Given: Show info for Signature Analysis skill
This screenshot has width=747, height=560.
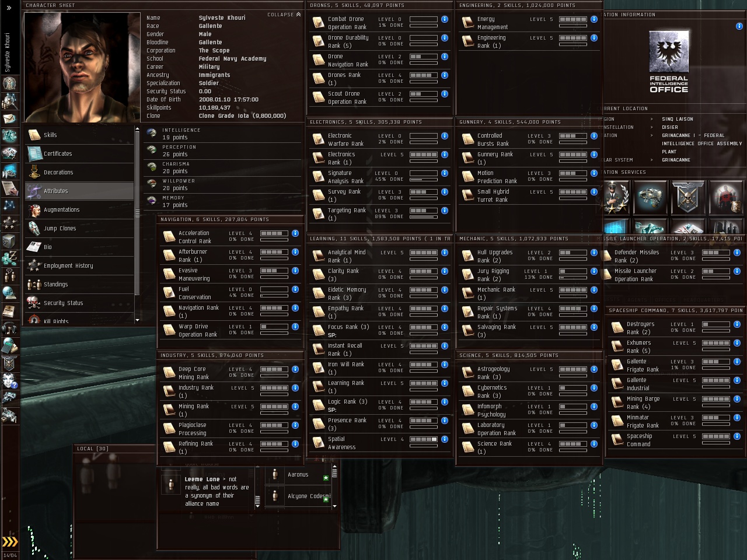Looking at the screenshot, I should point(445,173).
